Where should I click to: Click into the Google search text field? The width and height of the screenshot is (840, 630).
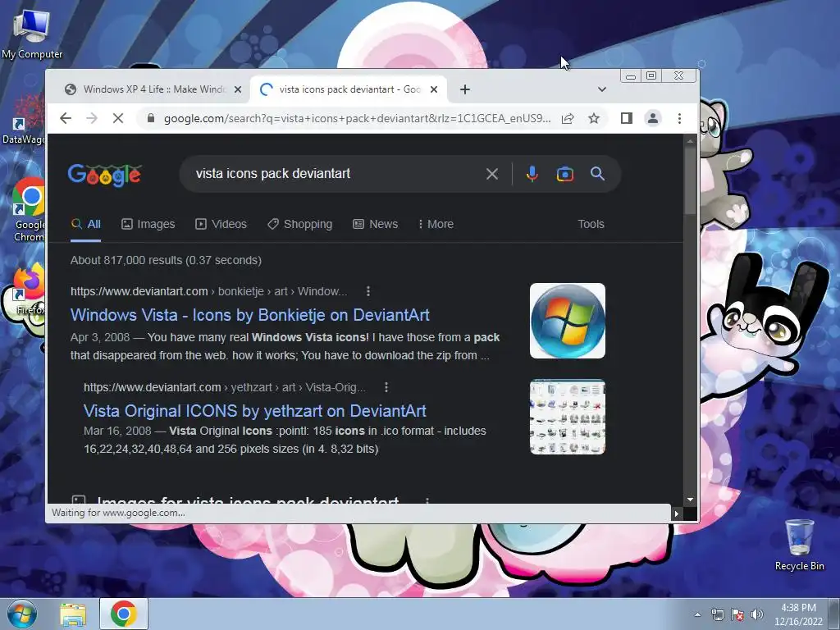[335, 174]
